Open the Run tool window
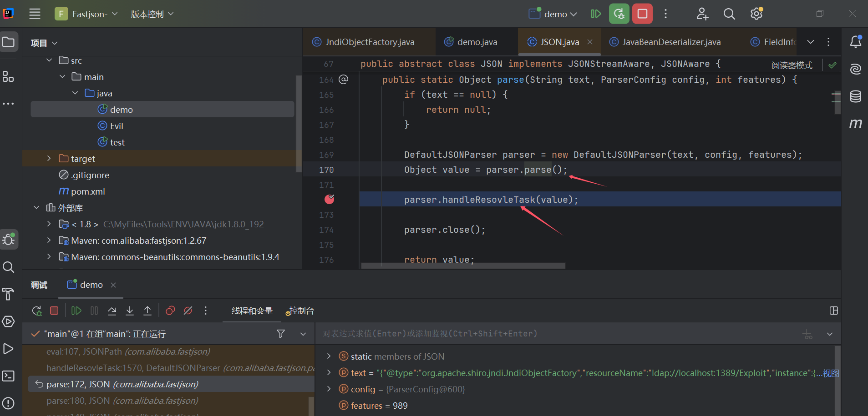868x416 pixels. [x=8, y=349]
